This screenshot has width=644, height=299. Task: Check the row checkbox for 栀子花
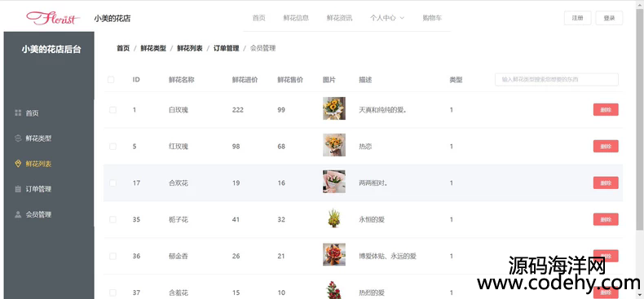[x=112, y=220]
